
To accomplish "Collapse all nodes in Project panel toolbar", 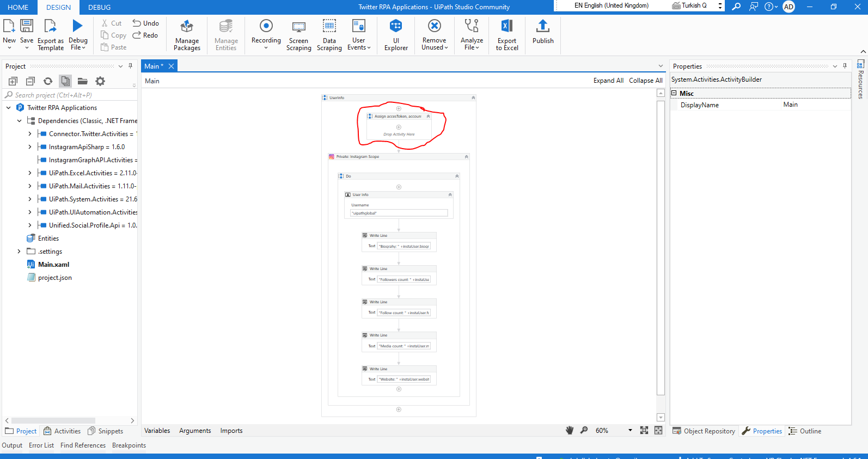I will 30,81.
